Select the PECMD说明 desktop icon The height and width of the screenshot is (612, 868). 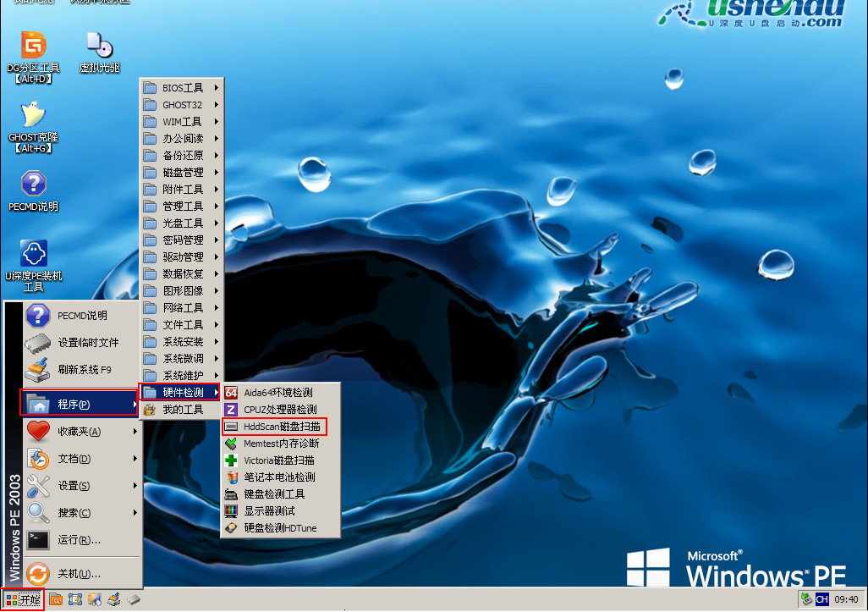click(33, 191)
